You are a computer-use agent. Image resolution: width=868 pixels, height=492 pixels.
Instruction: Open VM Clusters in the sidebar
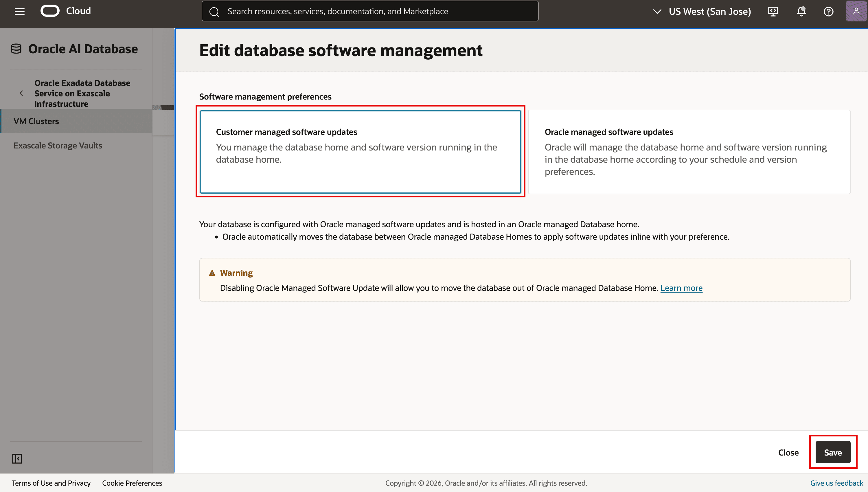pyautogui.click(x=76, y=121)
